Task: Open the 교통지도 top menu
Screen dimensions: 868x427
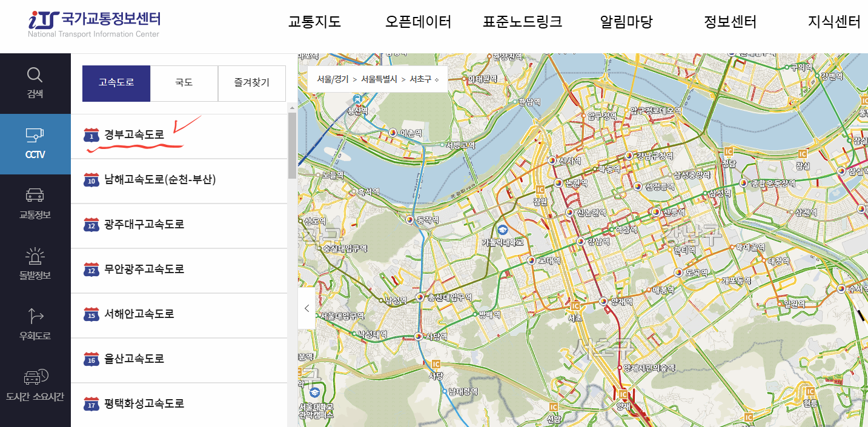Action: 314,22
